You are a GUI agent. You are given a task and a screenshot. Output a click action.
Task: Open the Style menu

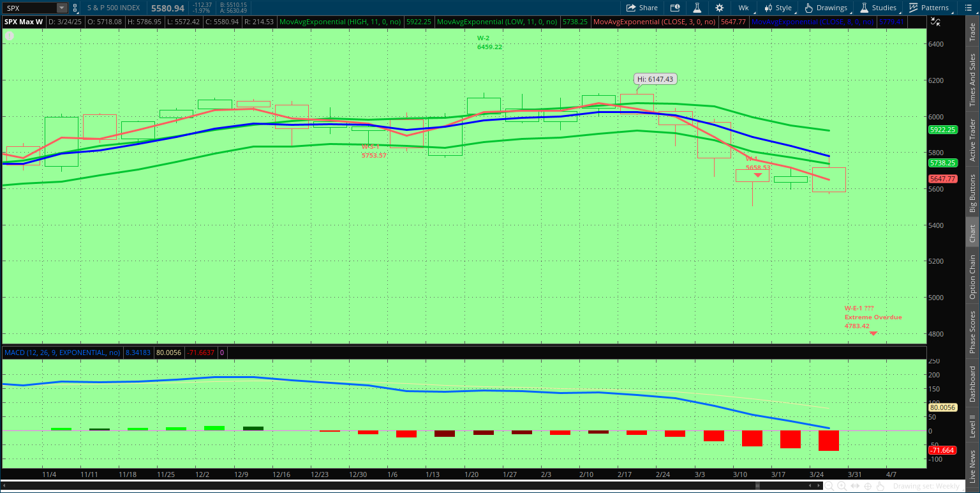pos(778,8)
